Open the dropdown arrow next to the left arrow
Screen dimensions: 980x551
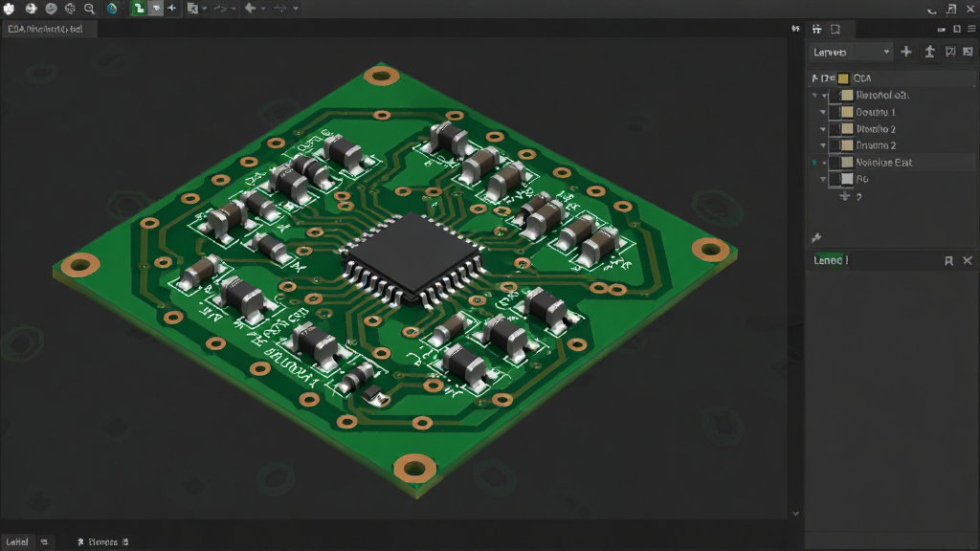(263, 9)
